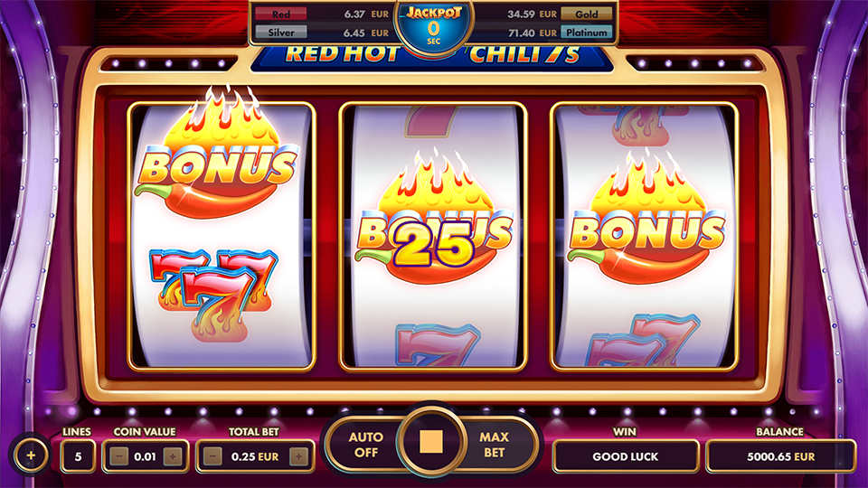The image size is (868, 488).
Task: Click the Lines count box showing 5
Action: click(x=78, y=456)
